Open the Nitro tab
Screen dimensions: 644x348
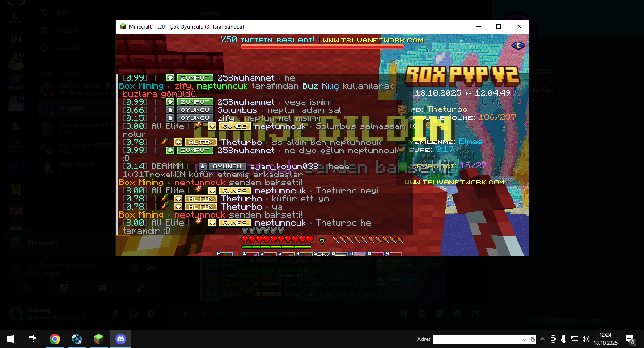pyautogui.click(x=62, y=12)
